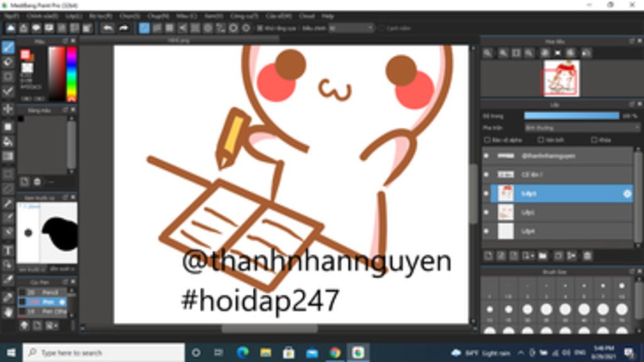Open the Help menu
644x362 pixels.
[328, 16]
